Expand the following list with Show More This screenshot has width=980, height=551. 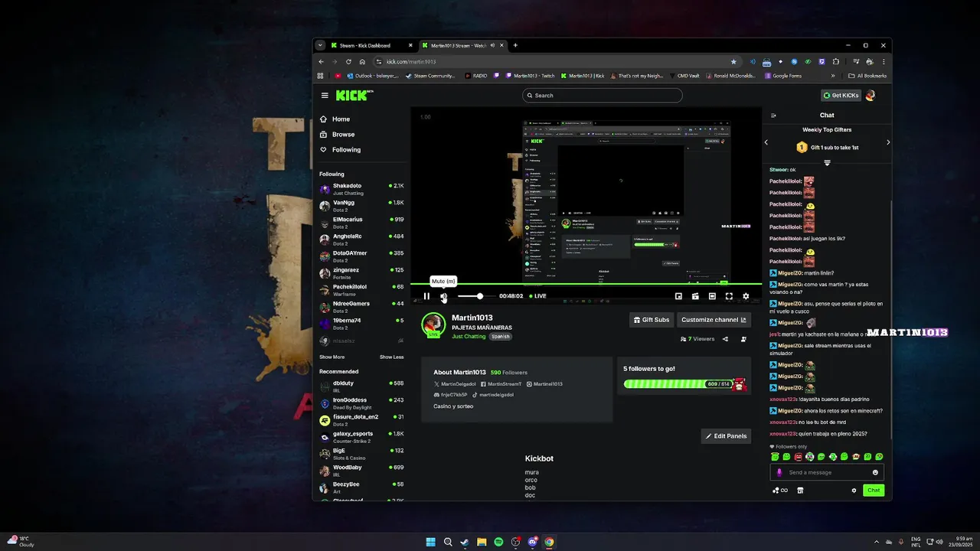click(x=332, y=357)
